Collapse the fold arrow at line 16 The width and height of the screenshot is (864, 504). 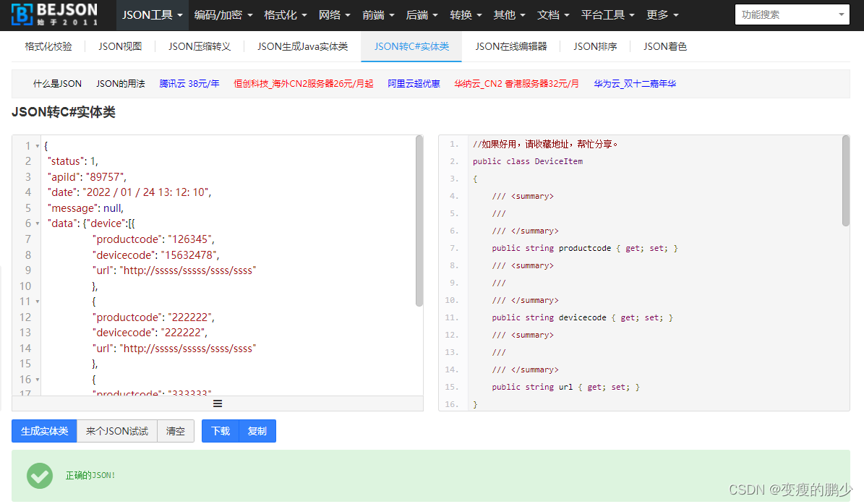pyautogui.click(x=38, y=380)
